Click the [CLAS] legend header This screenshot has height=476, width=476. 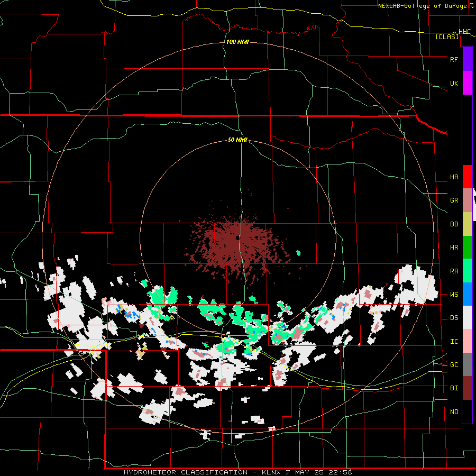point(447,36)
